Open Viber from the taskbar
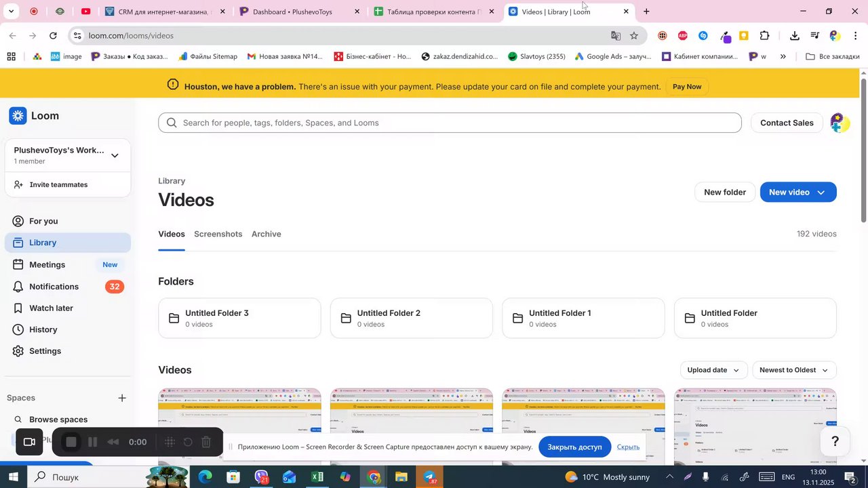868x488 pixels. pos(262,477)
